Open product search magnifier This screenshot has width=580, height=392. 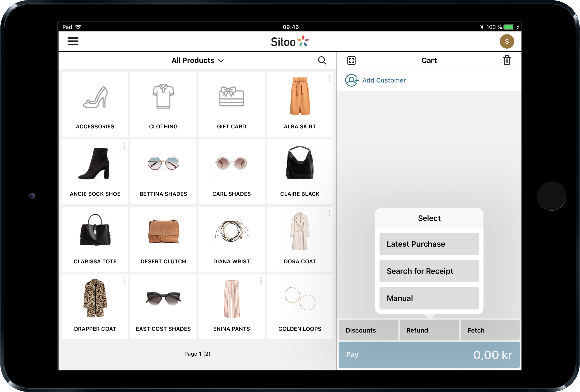point(322,60)
